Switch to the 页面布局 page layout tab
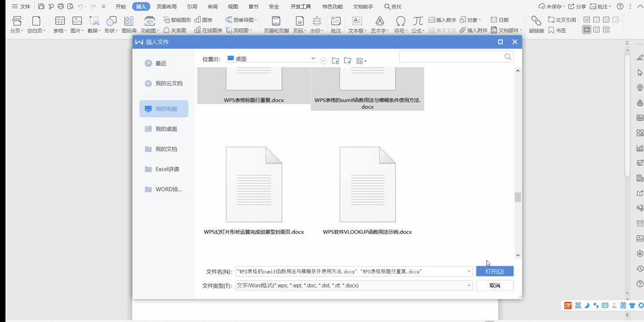 pos(167,7)
